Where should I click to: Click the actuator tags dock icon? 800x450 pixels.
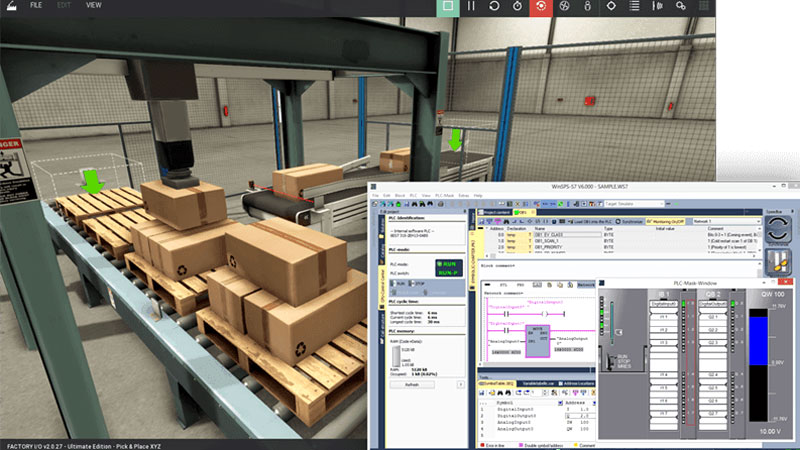[658, 6]
